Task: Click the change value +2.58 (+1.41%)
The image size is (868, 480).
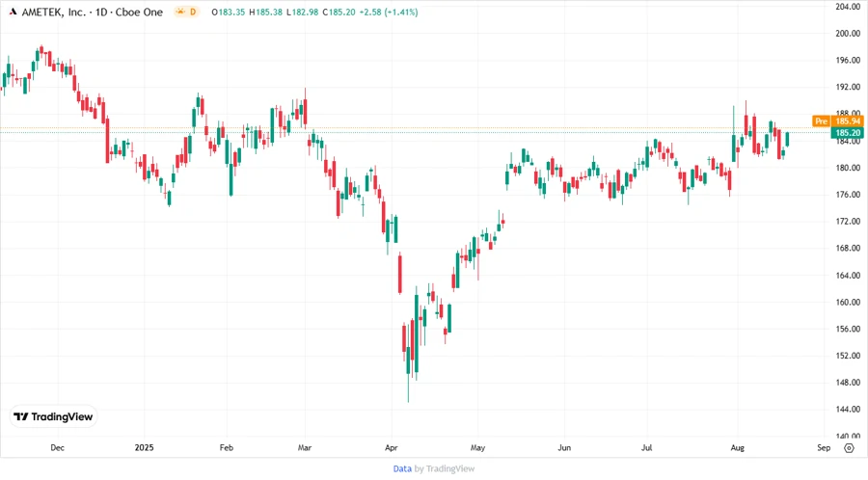Action: point(389,12)
